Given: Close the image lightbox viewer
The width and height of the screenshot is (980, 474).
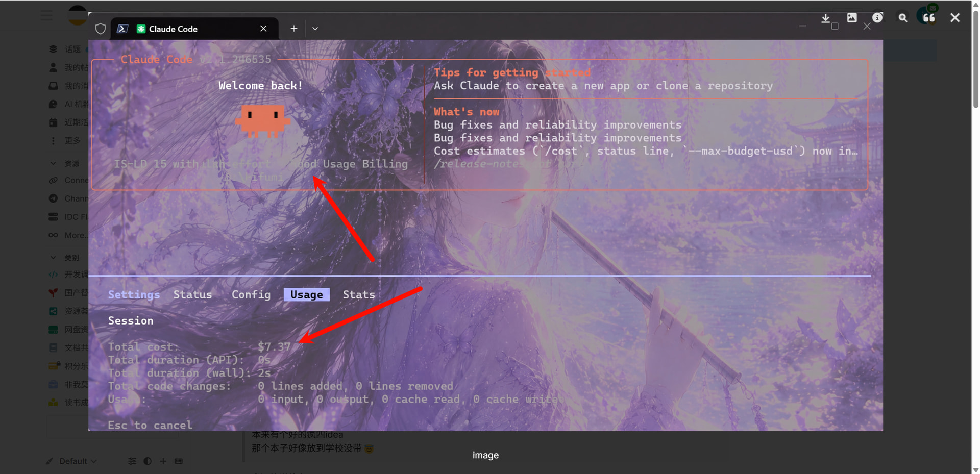Looking at the screenshot, I should (x=955, y=18).
